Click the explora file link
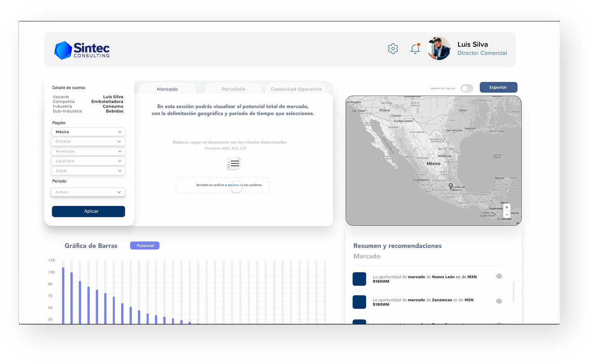 [234, 185]
